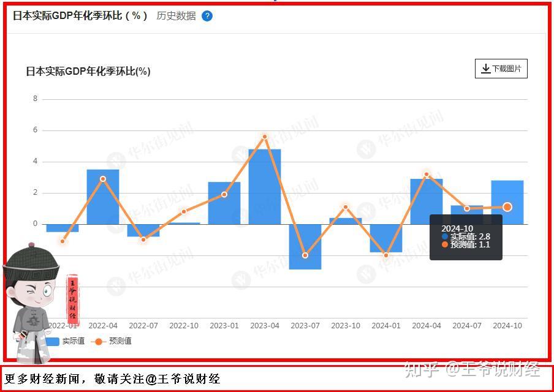This screenshot has width=554, height=392.
Task: Click the 下载图片 button
Action: coord(501,69)
